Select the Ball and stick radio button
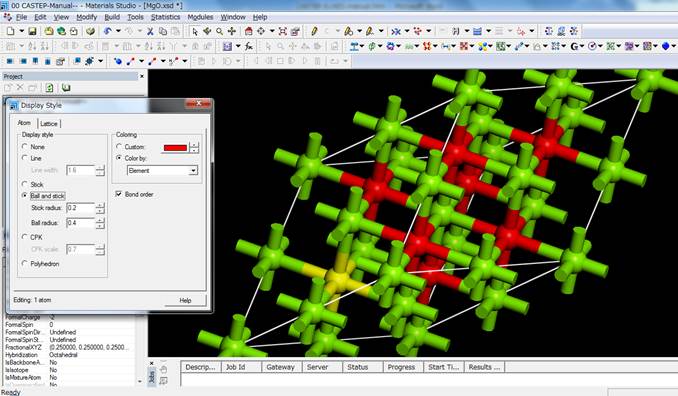The image size is (678, 396). [25, 195]
